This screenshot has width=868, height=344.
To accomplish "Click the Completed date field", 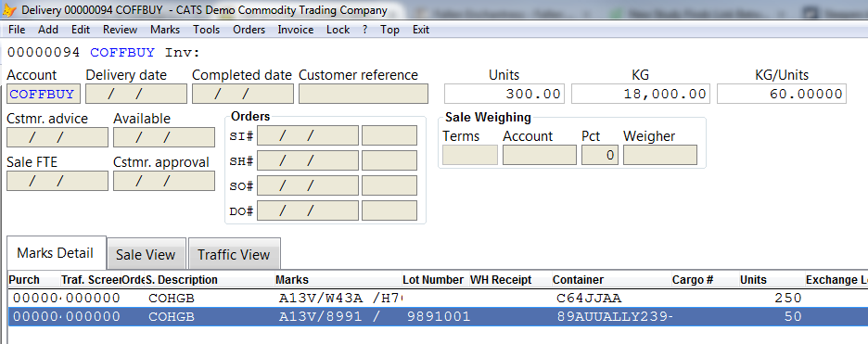I will (x=242, y=94).
